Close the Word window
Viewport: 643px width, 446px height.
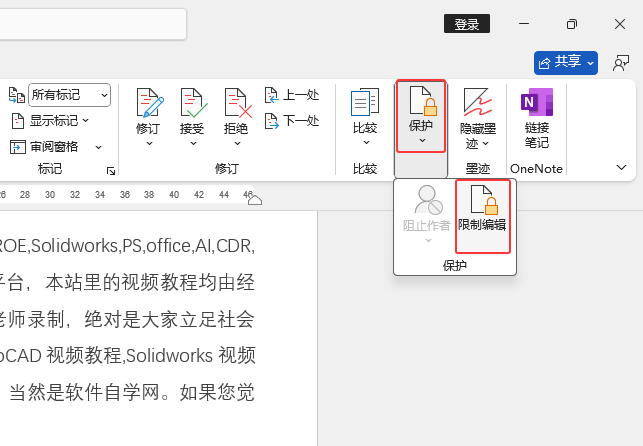[620, 24]
